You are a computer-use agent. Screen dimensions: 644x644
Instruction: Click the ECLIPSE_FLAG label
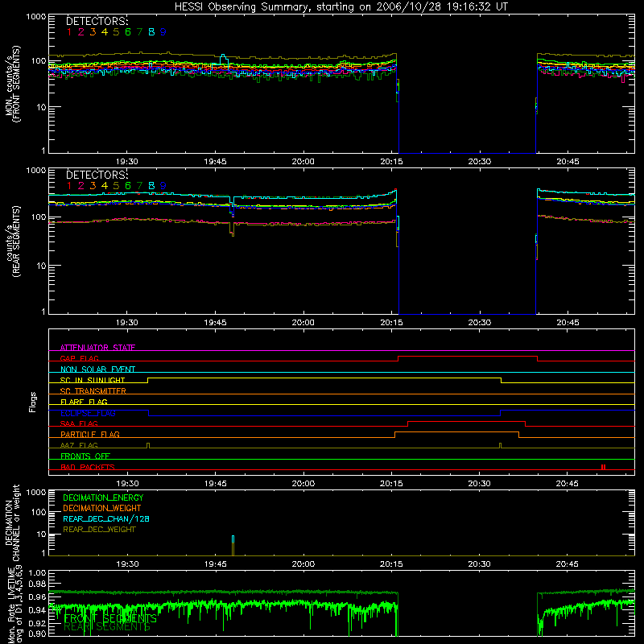pos(88,413)
